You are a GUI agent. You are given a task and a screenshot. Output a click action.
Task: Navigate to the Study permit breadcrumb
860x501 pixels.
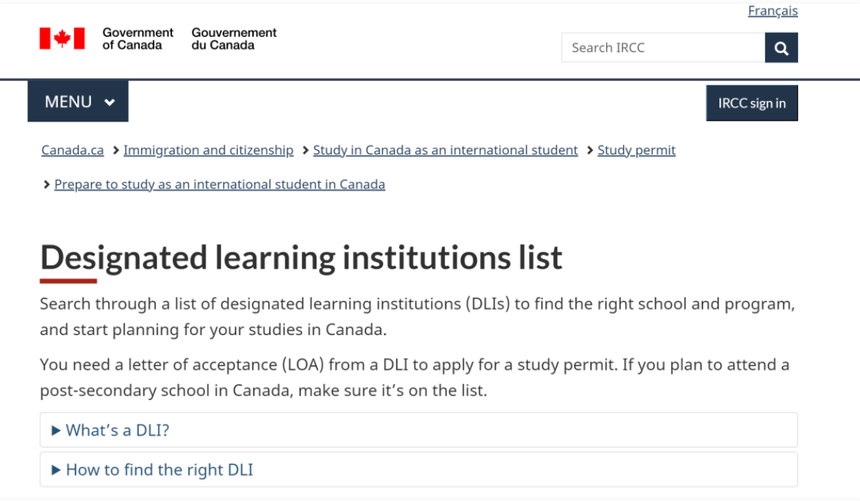(x=636, y=150)
